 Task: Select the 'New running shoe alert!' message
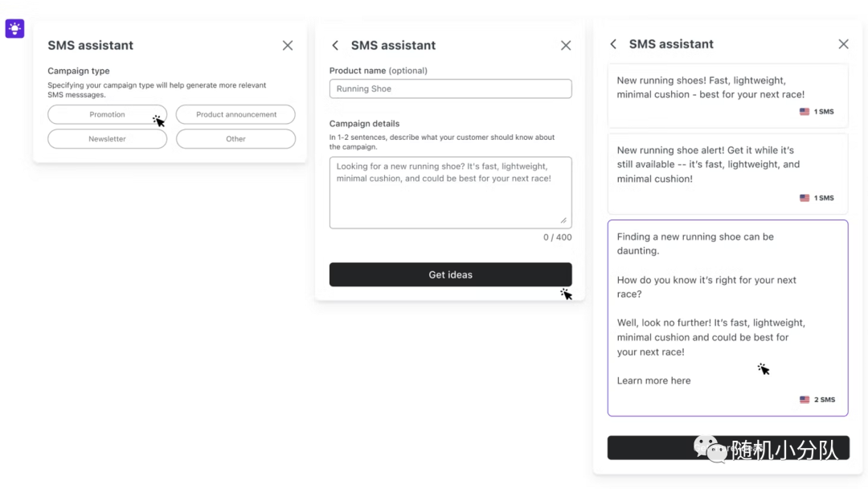pos(728,174)
